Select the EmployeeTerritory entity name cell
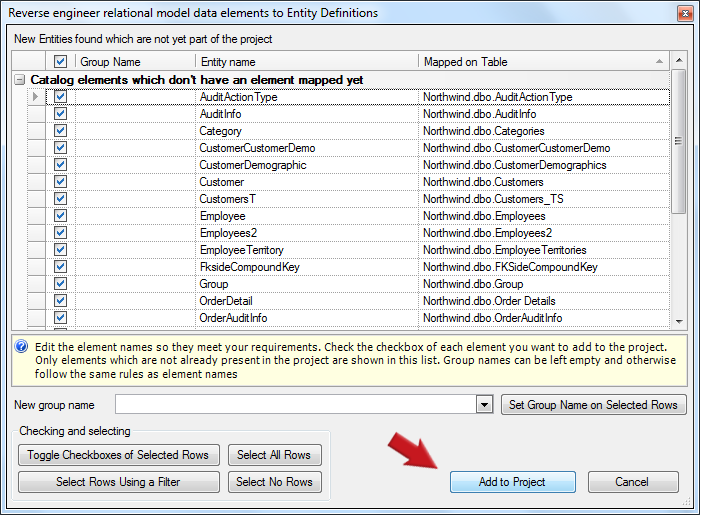Viewport: 701px width, 516px height. coord(307,250)
